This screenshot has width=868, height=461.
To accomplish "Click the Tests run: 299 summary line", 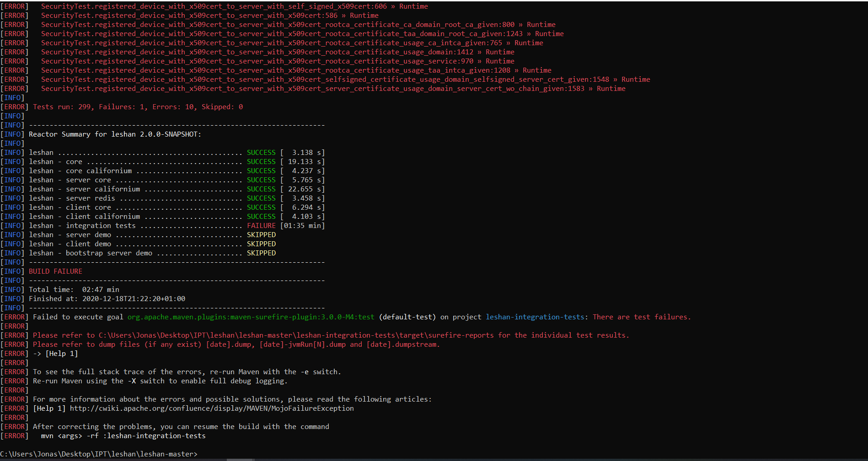I will point(135,106).
